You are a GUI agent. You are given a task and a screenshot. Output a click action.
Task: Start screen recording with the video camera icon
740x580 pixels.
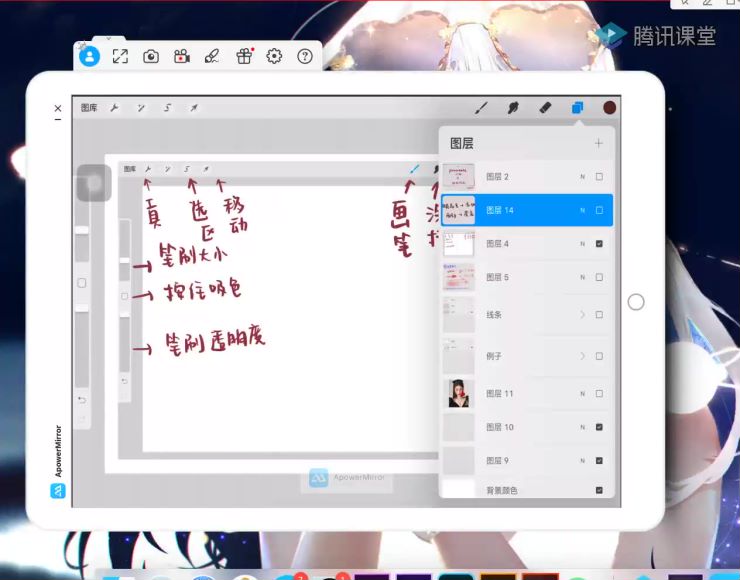(x=182, y=57)
